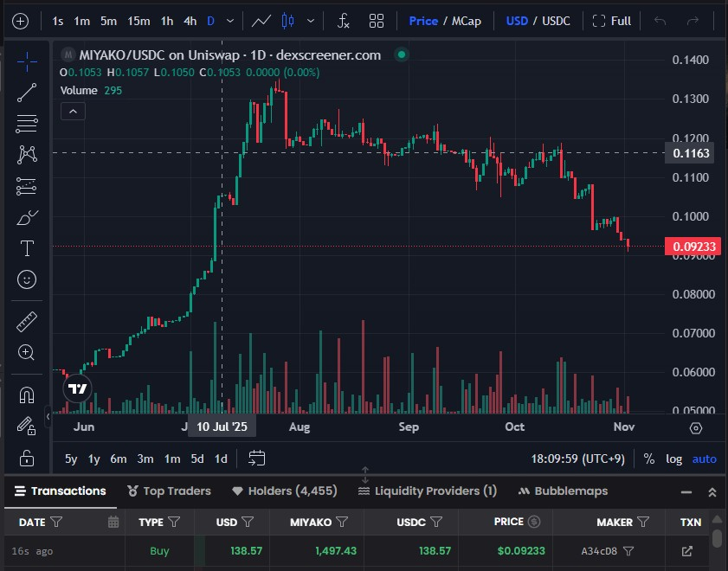Switch to line chart style icon
The height and width of the screenshot is (571, 728).
tap(261, 22)
